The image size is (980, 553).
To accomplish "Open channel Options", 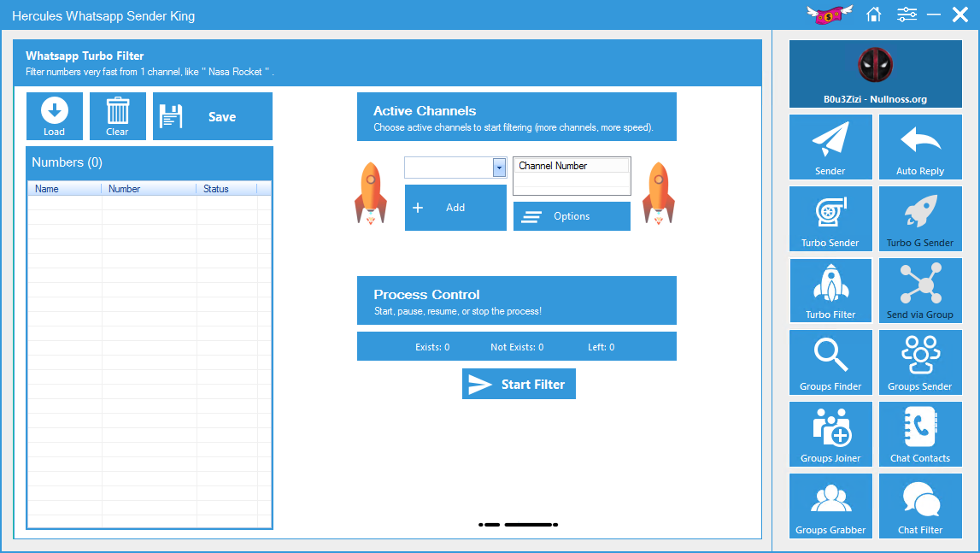I will [x=572, y=216].
